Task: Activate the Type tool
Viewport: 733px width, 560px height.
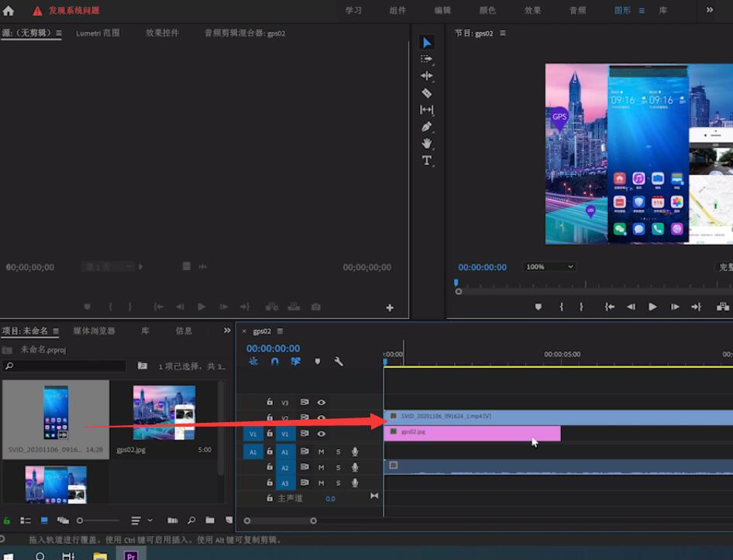Action: pyautogui.click(x=426, y=160)
